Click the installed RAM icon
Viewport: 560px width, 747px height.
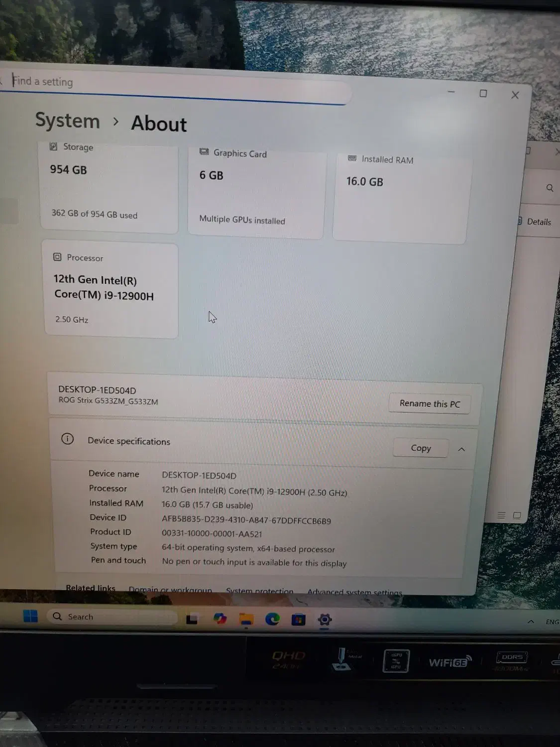352,158
